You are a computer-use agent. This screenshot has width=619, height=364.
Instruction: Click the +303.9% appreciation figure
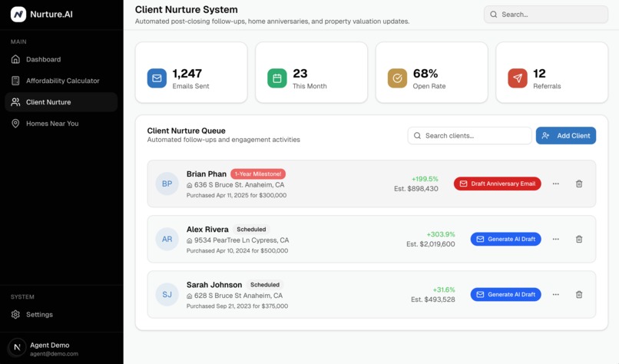(441, 234)
